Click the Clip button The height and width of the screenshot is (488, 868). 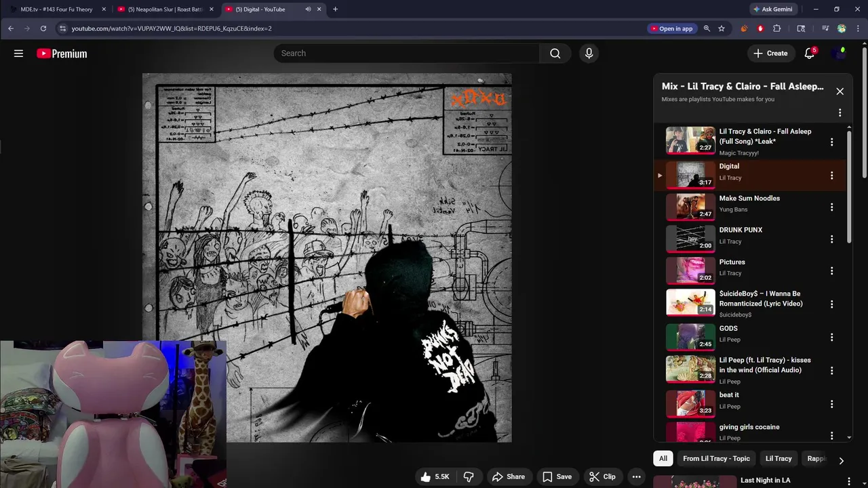(602, 476)
